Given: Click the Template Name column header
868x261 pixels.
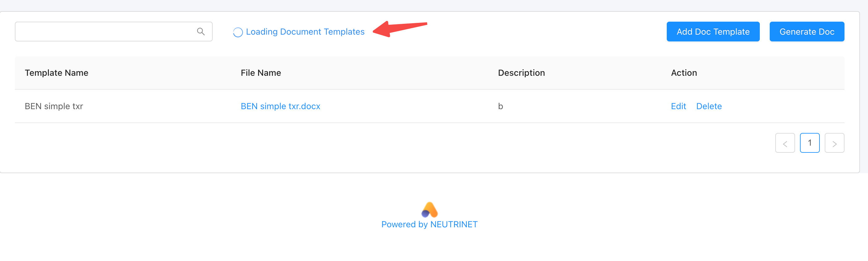Looking at the screenshot, I should 57,73.
